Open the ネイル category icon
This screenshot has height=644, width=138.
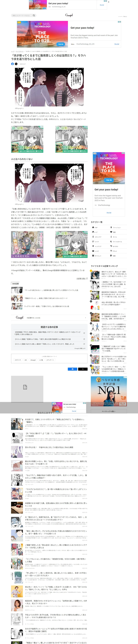pyautogui.click(x=111, y=237)
